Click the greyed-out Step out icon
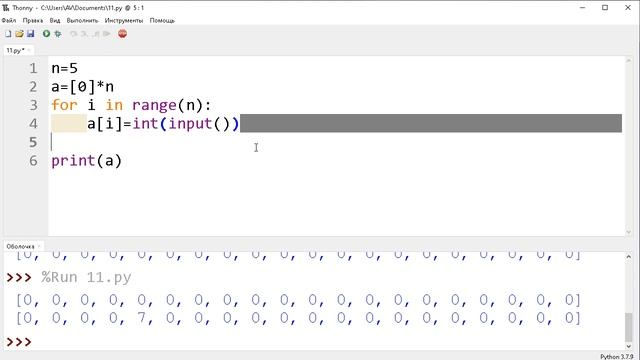The width and height of the screenshot is (640, 360). [96, 34]
